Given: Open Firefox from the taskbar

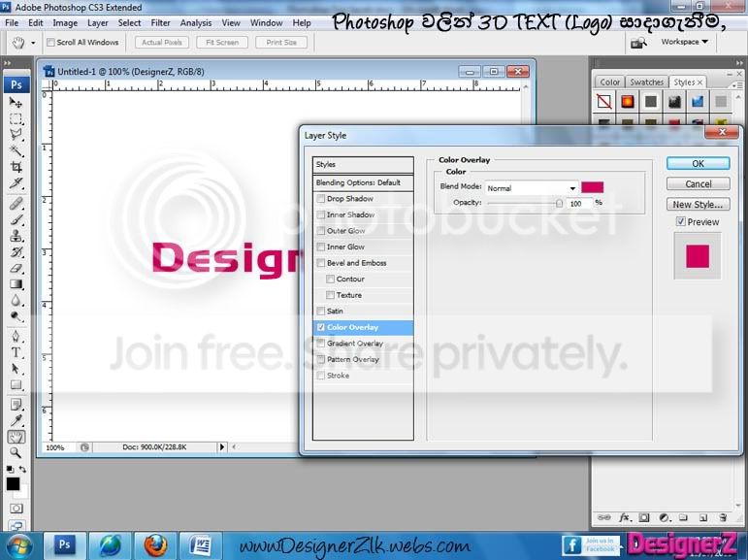Looking at the screenshot, I should pyautogui.click(x=155, y=545).
